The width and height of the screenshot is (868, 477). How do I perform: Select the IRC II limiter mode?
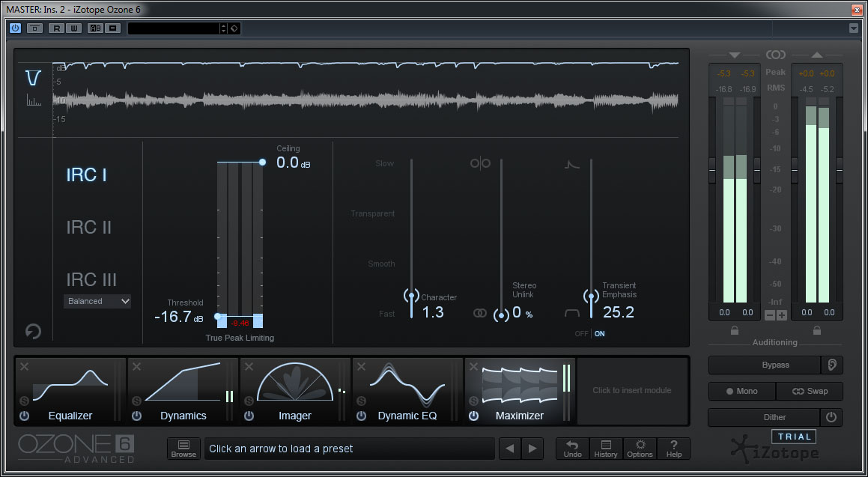88,227
